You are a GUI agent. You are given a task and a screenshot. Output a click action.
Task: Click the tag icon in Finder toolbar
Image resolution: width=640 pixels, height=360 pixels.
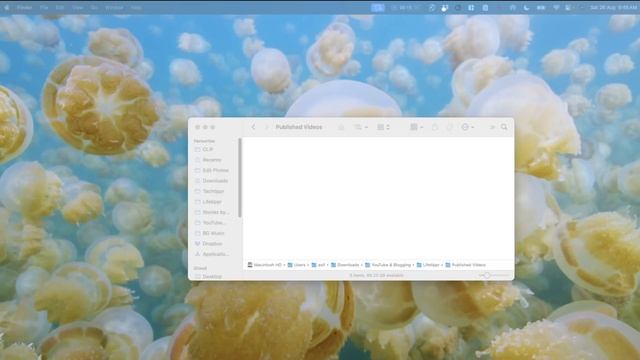[x=449, y=127]
